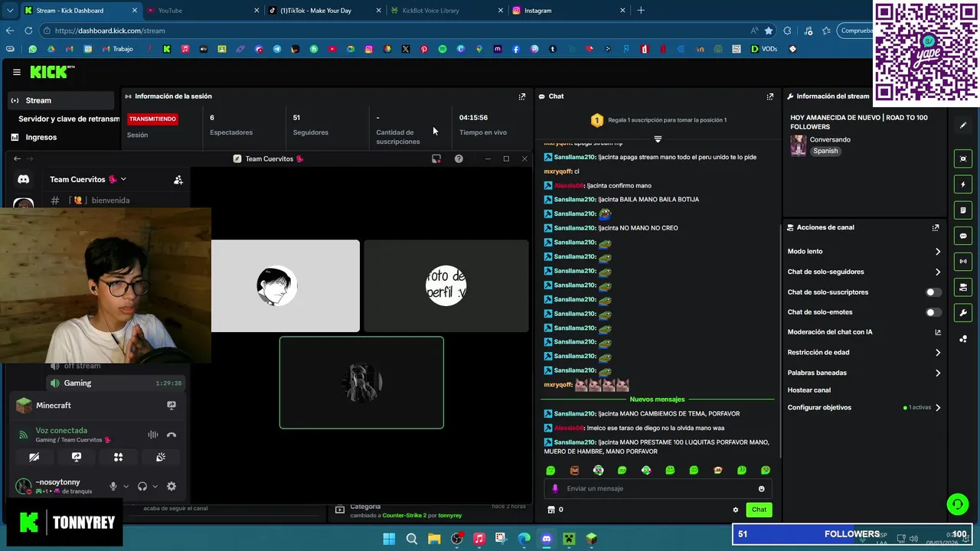Image resolution: width=980 pixels, height=551 pixels.
Task: Click the wrench tool in right sidebar
Action: point(963,312)
